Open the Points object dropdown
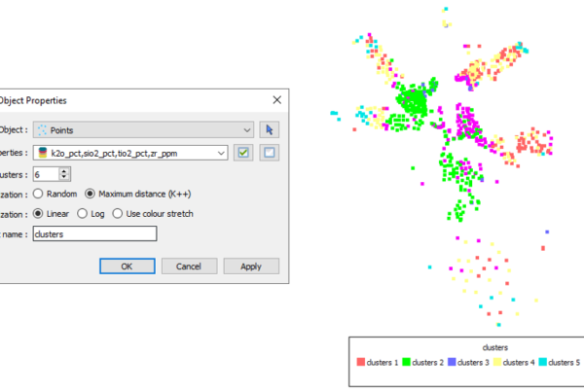Image resolution: width=584 pixels, height=392 pixels. point(248,128)
